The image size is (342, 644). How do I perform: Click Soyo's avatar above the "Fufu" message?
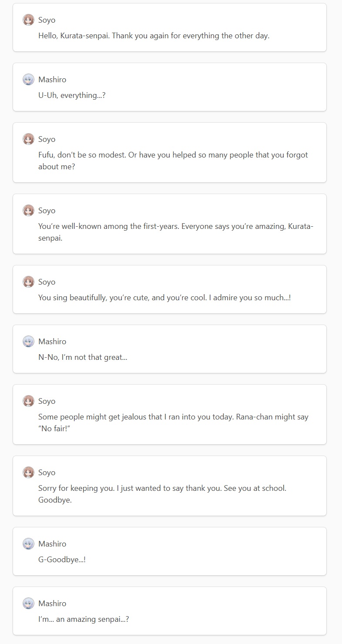[28, 139]
